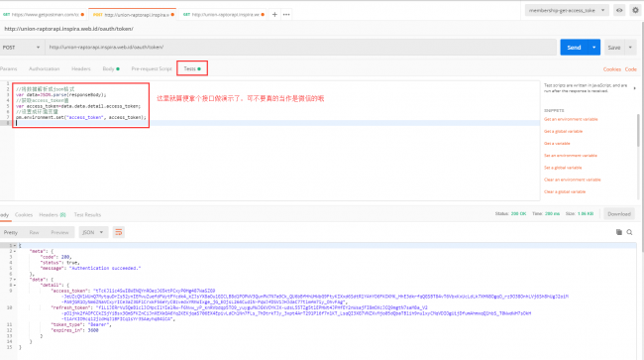Copy response to clipboard icon
This screenshot has width=644, height=360.
click(x=619, y=232)
